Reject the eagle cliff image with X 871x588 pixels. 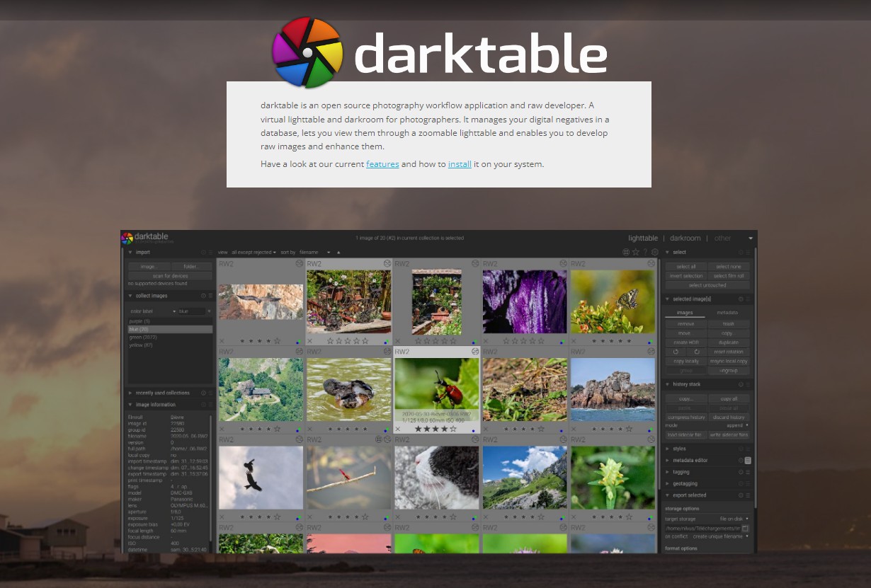click(x=222, y=341)
